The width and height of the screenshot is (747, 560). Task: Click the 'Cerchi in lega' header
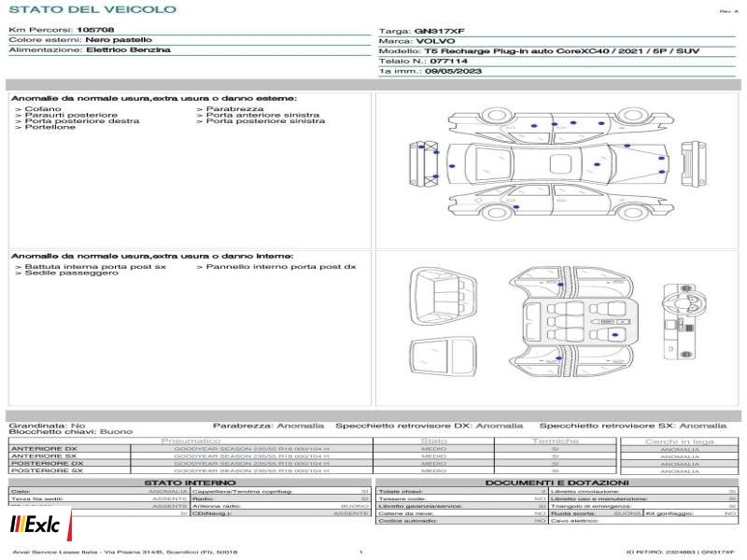(680, 441)
